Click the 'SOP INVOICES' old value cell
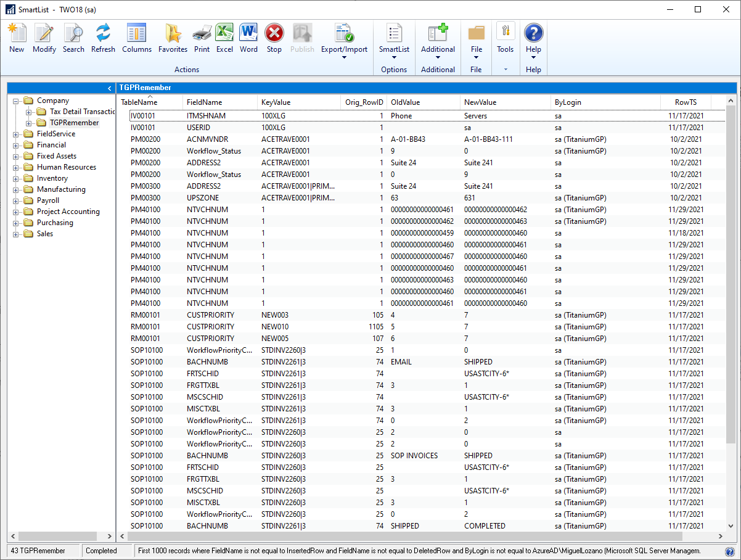The height and width of the screenshot is (560, 741). (414, 456)
